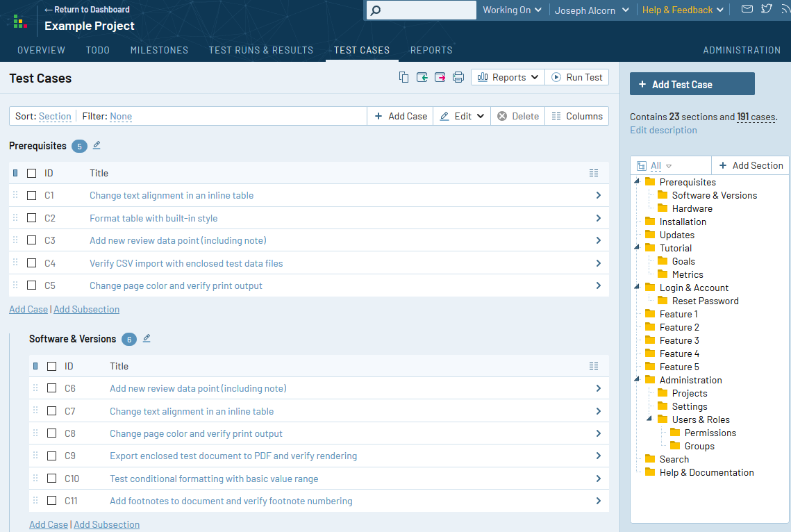791x532 pixels.
Task: Switch to Test Runs & Results tab
Action: point(261,50)
